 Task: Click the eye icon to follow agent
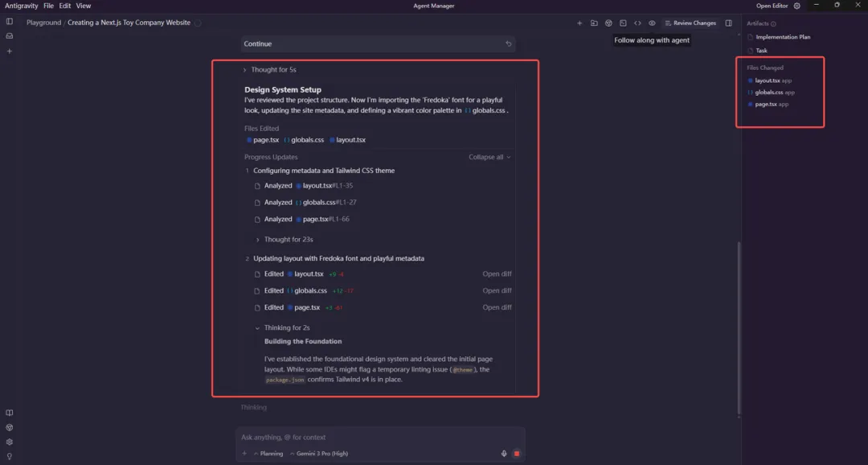pyautogui.click(x=652, y=23)
